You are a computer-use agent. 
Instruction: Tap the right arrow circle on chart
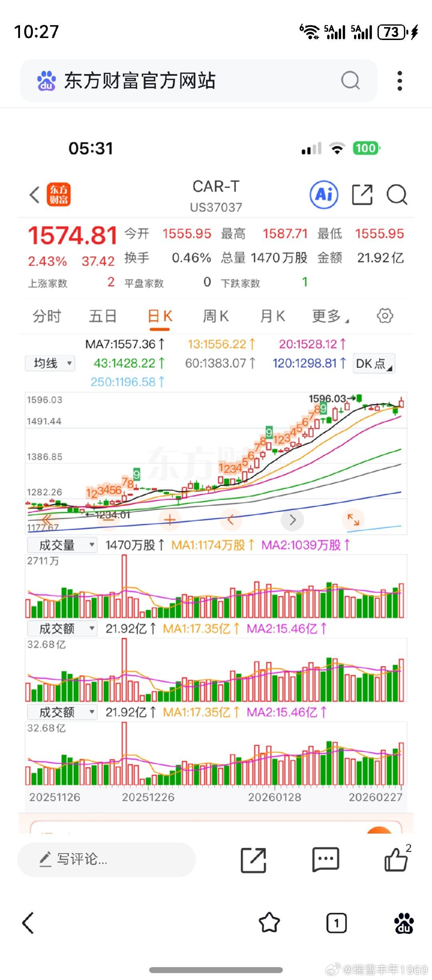[x=292, y=520]
